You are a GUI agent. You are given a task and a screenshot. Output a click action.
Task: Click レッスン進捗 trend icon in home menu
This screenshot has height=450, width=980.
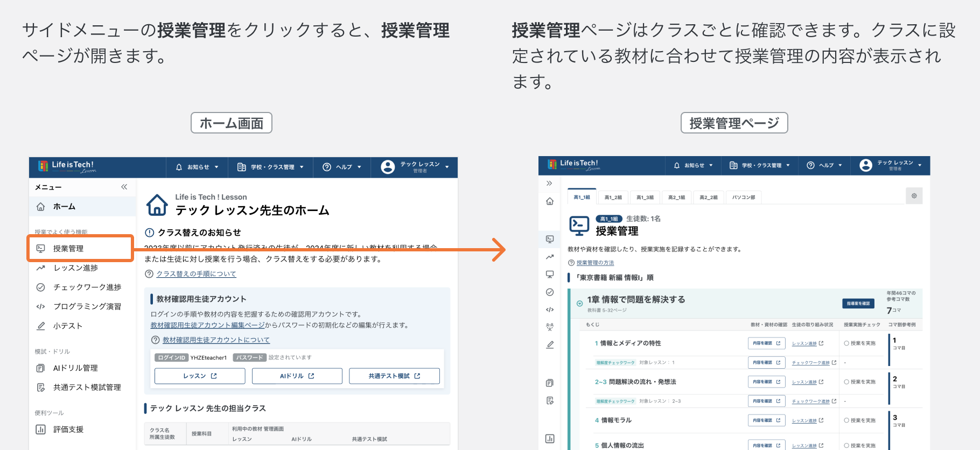click(40, 268)
